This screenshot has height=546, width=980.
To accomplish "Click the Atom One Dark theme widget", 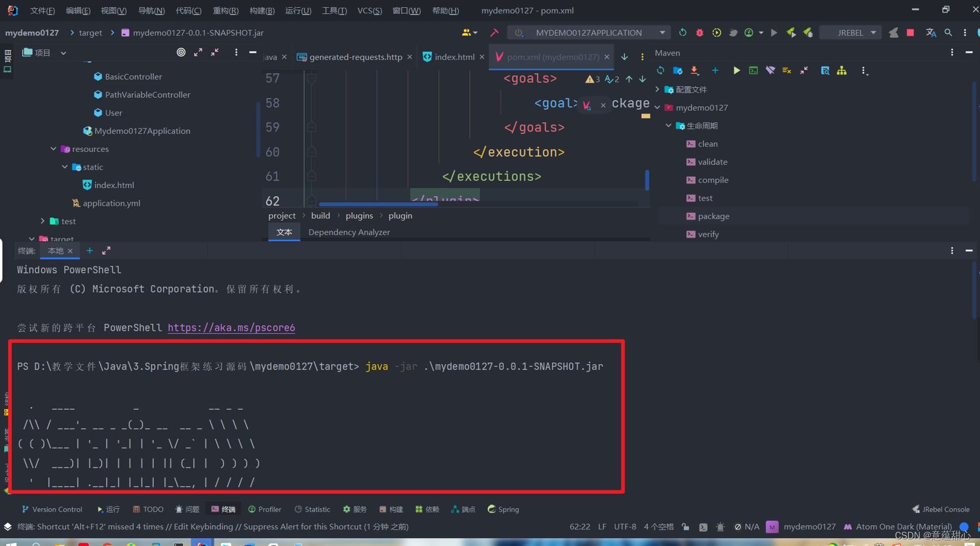I will pyautogui.click(x=897, y=527).
